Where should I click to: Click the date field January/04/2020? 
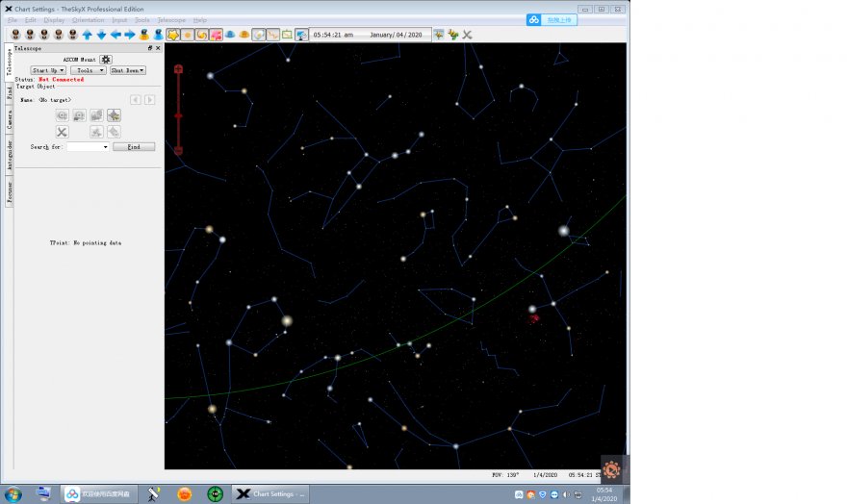(x=396, y=35)
